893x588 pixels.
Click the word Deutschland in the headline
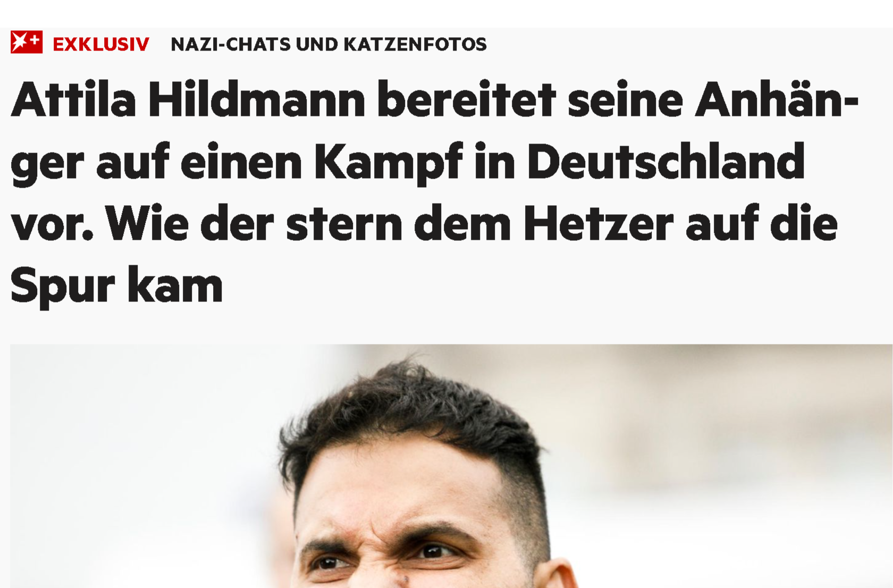[665, 162]
